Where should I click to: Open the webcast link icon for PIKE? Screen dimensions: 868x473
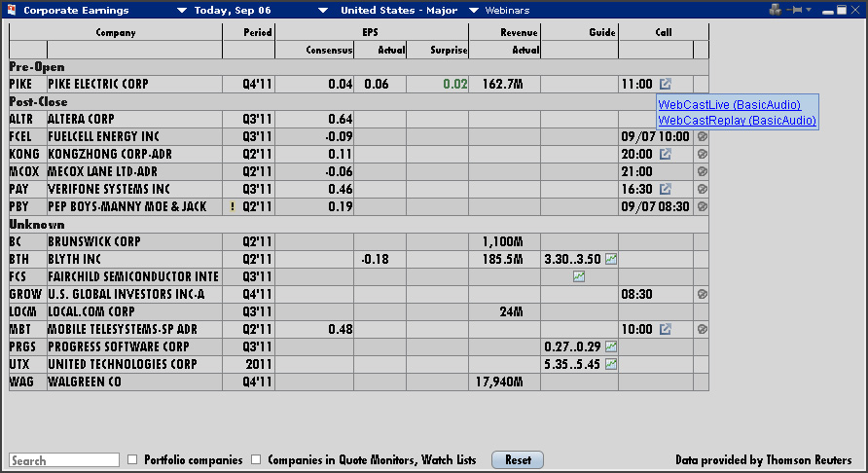click(x=665, y=85)
